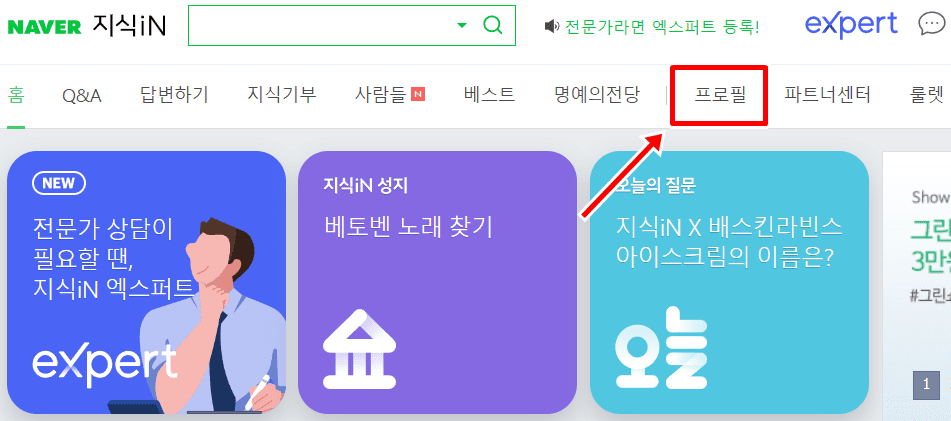Select the 명예의전당 menu item
The width and height of the screenshot is (951, 421).
click(x=597, y=95)
